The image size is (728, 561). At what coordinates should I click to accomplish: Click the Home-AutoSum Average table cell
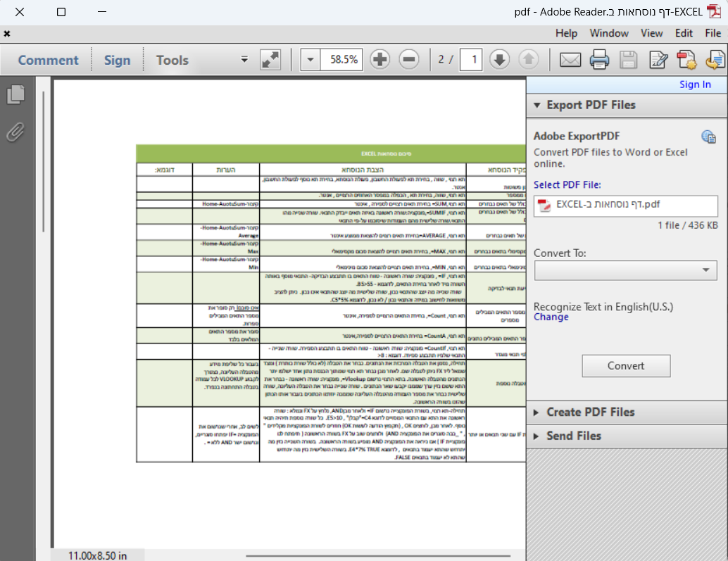[x=225, y=232]
